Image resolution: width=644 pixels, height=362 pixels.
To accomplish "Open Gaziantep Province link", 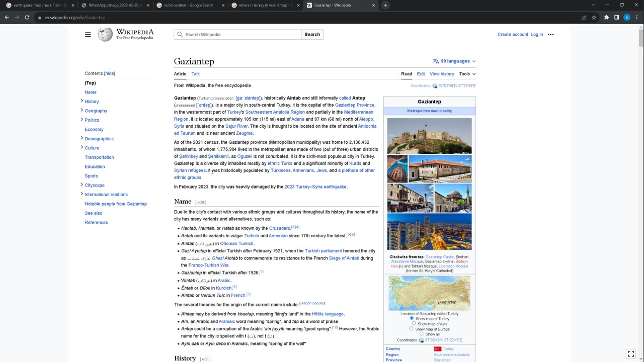I will tap(355, 105).
